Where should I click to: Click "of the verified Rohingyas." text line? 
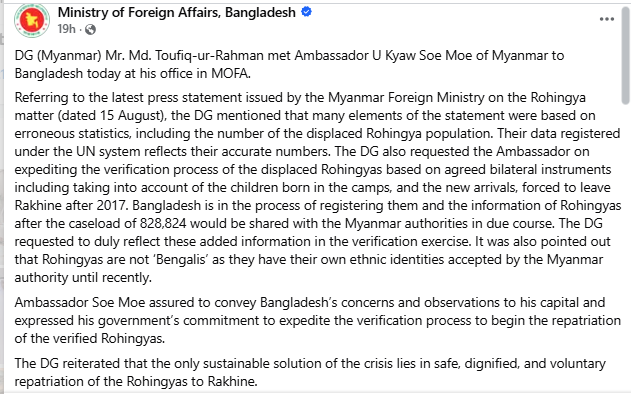pos(90,338)
